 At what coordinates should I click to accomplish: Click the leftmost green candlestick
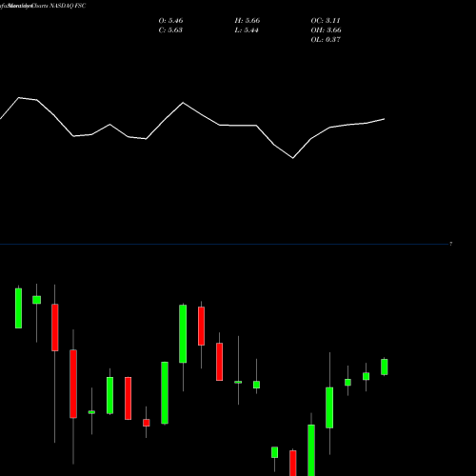[x=19, y=307]
